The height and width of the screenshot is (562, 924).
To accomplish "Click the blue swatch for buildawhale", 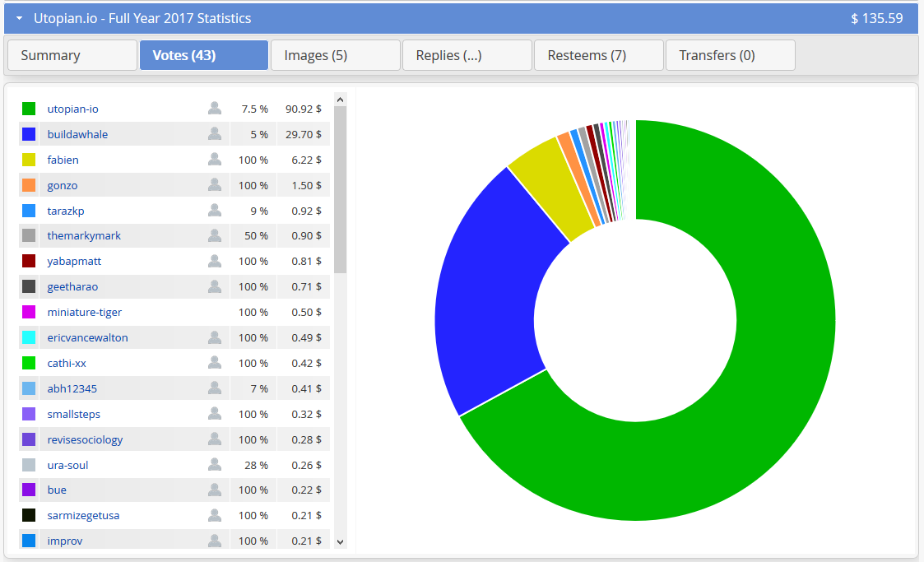I will [x=29, y=134].
